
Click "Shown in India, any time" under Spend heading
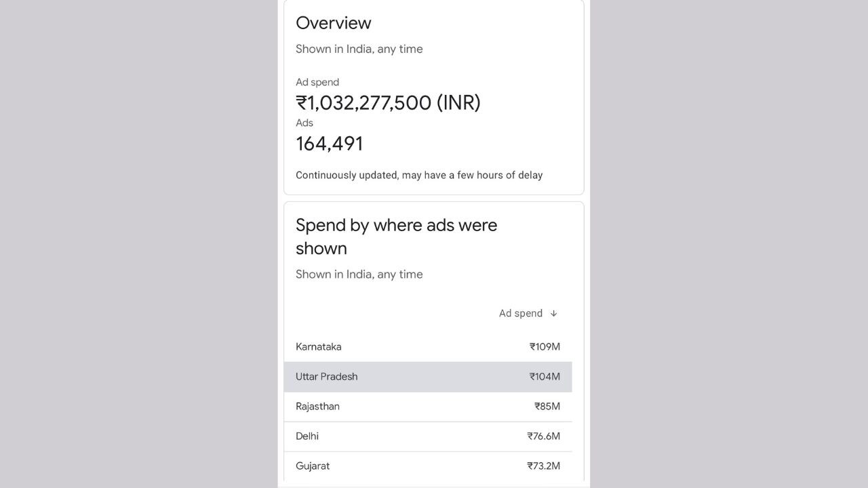[x=359, y=274]
